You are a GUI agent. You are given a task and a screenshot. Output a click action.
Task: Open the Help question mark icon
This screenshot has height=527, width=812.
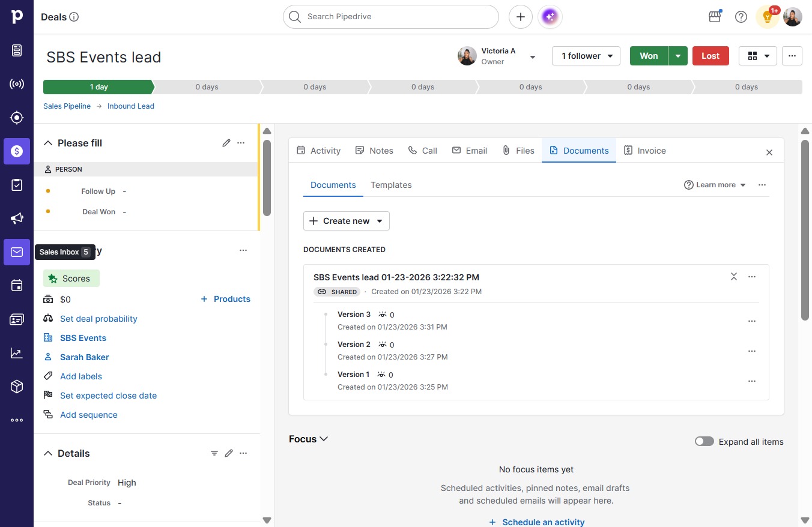741,17
